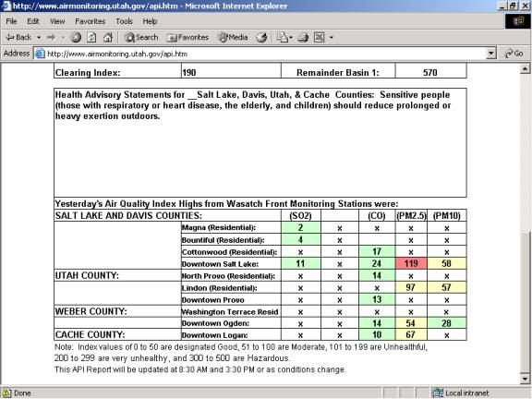The height and width of the screenshot is (399, 532).
Task: Click the Back navigation arrow button
Action: [x=19, y=37]
